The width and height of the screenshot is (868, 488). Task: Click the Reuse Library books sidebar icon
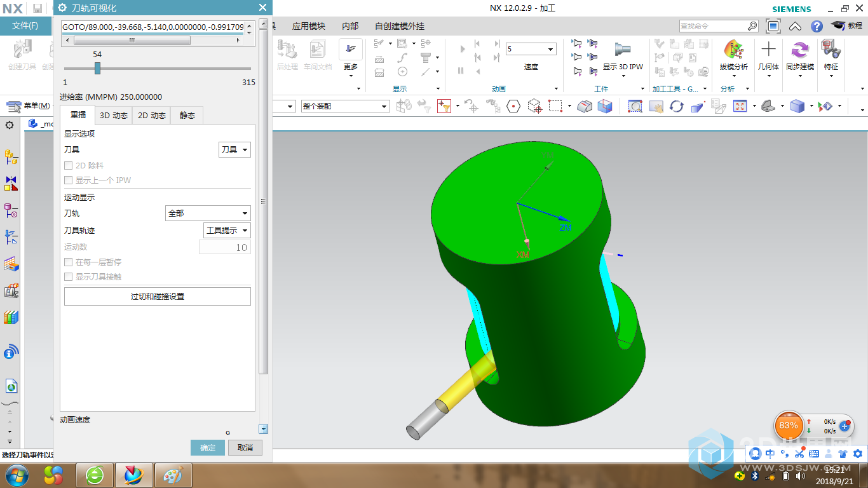coord(11,318)
